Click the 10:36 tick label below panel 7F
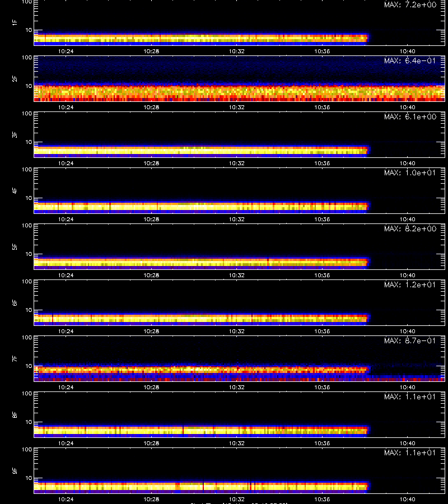Screen dimensions: 448x504 (x=322, y=387)
